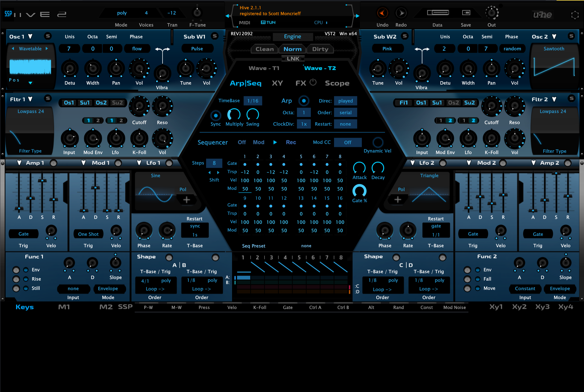Toggle Fi1 input on Fltr 2
The width and height of the screenshot is (584, 392).
404,103
